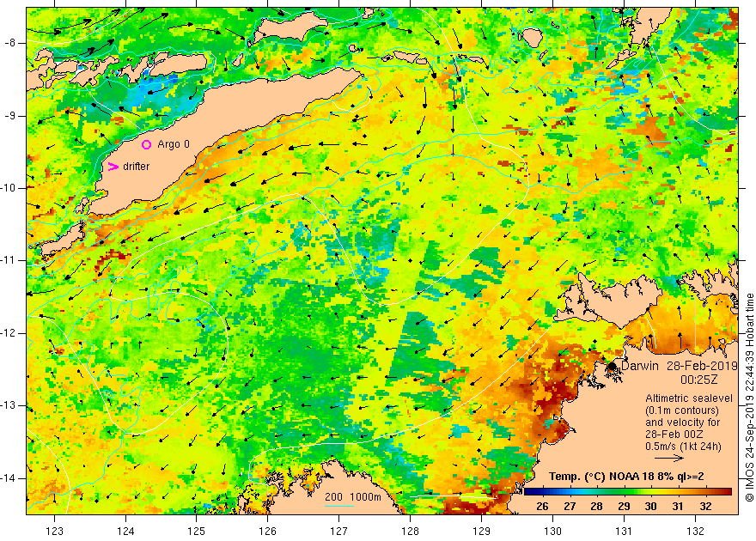Click the cyan depth contour legend line
Viewport: 756px width, 541px height.
tap(339, 507)
